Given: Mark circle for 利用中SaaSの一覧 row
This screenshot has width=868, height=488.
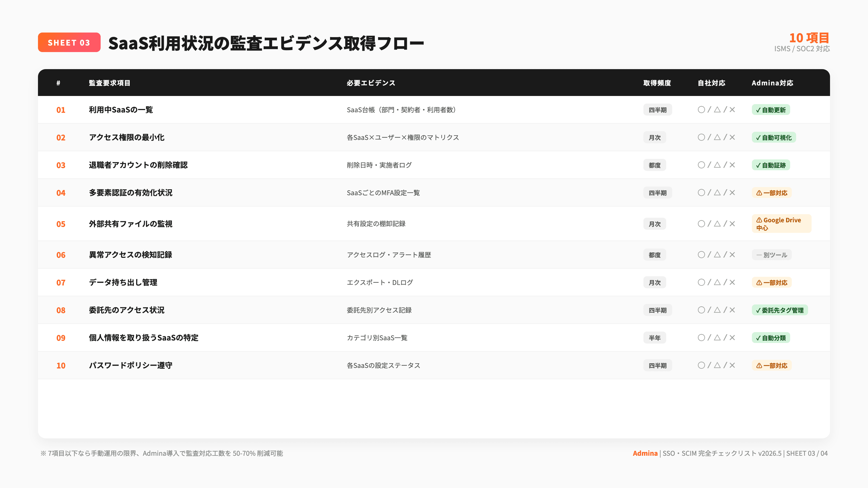Looking at the screenshot, I should [701, 110].
